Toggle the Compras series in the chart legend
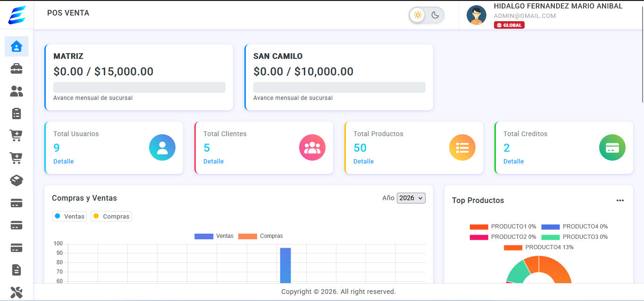 [x=260, y=236]
